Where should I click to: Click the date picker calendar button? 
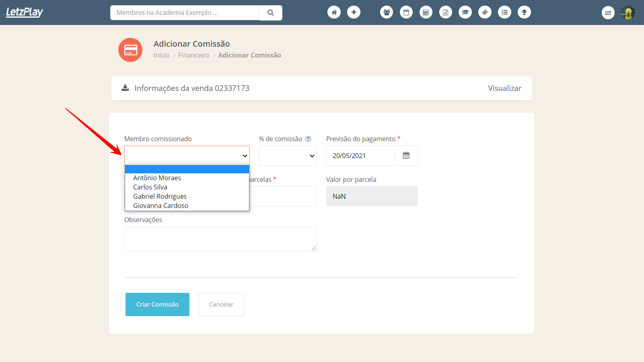tap(406, 156)
